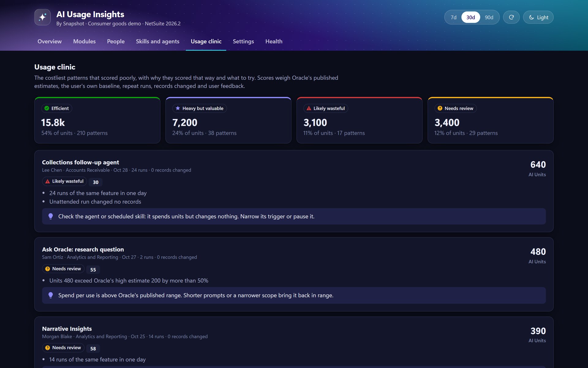This screenshot has width=588, height=368.
Task: Click score badge 30 on Collections agent
Action: (x=96, y=182)
